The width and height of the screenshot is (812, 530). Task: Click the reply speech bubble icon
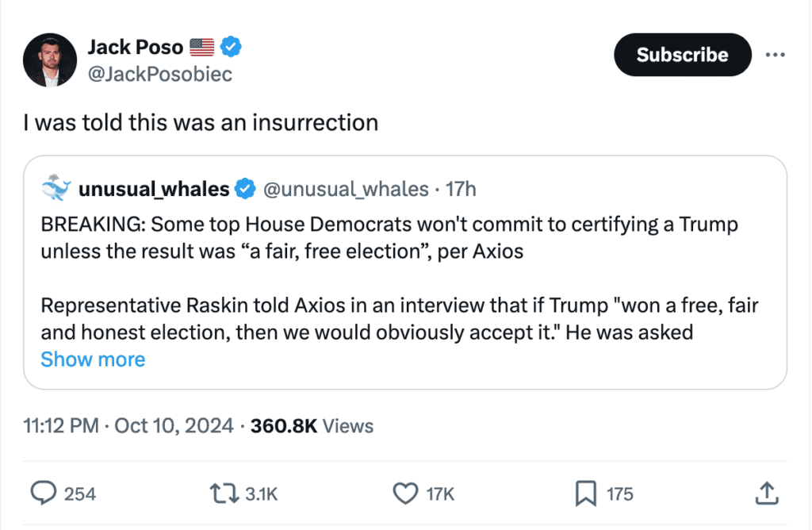(42, 494)
